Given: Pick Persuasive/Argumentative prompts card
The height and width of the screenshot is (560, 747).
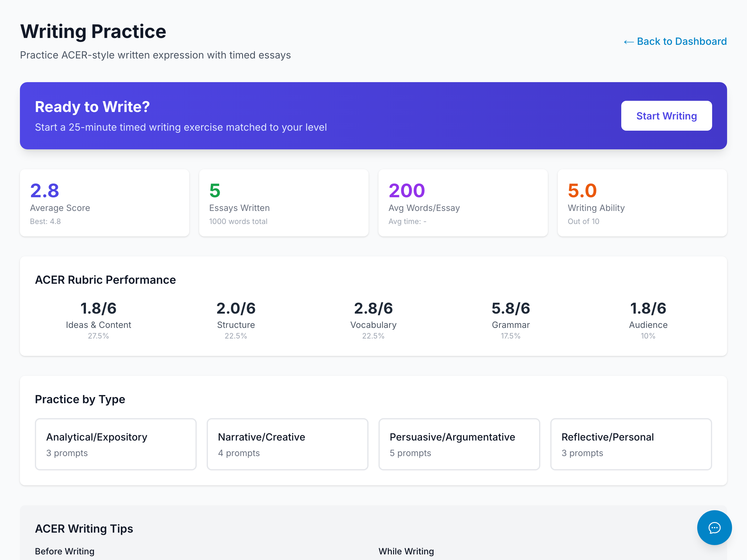Looking at the screenshot, I should point(459,444).
